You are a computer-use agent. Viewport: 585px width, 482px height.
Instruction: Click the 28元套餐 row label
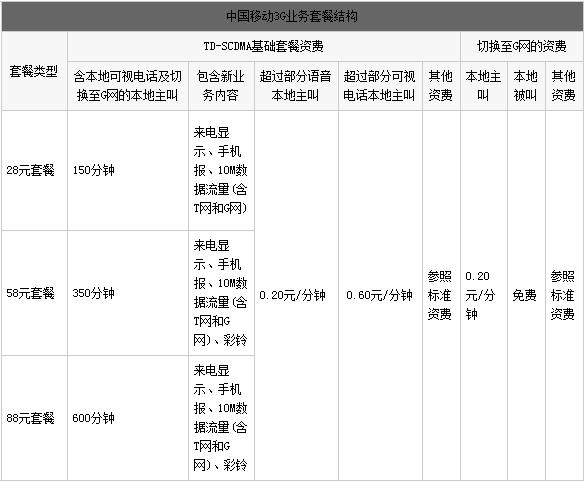30,170
